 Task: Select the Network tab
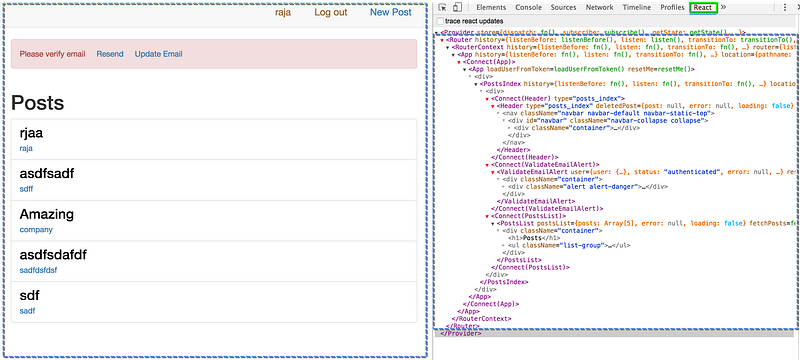tap(599, 7)
